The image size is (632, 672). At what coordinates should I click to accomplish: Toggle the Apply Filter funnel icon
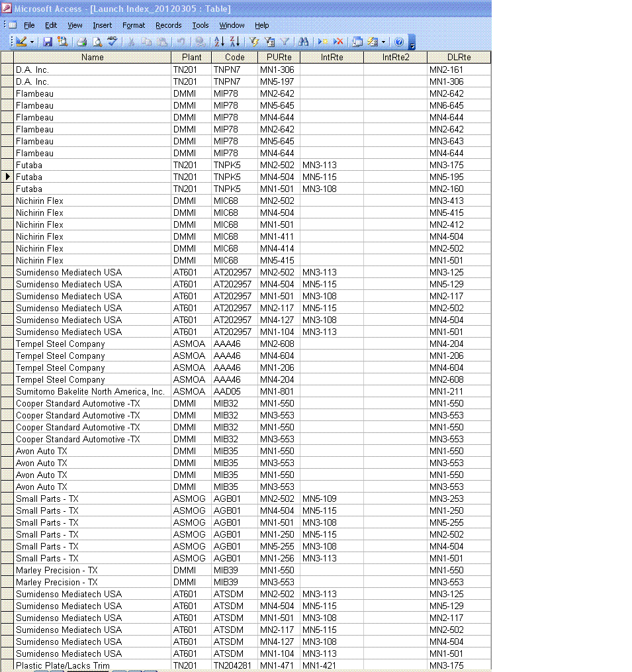pyautogui.click(x=285, y=42)
